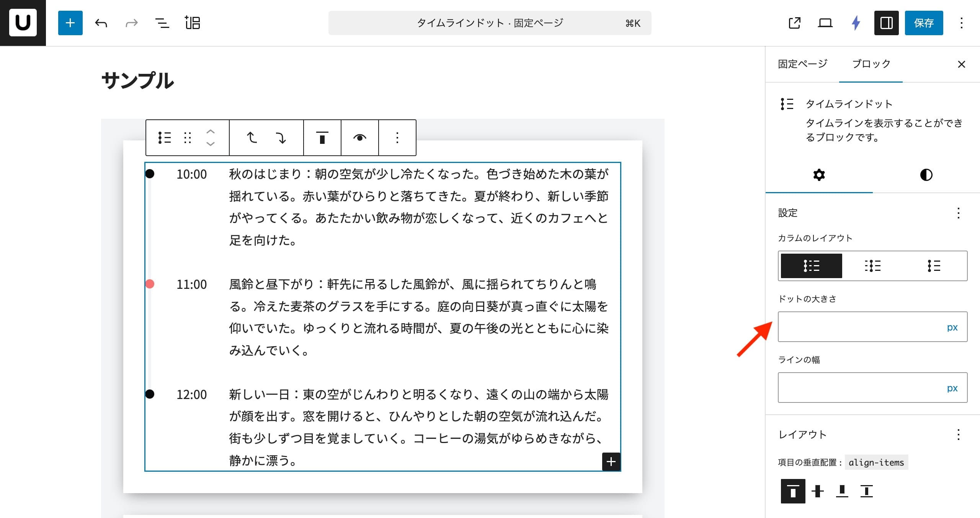Open device preview options
The height and width of the screenshot is (518, 980).
pyautogui.click(x=825, y=23)
